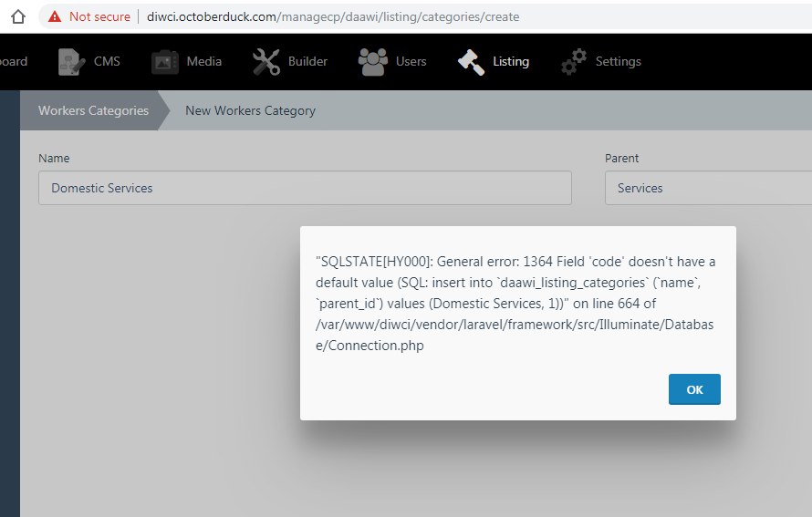The image size is (812, 517).
Task: Open the Media menu label
Action: tap(204, 62)
